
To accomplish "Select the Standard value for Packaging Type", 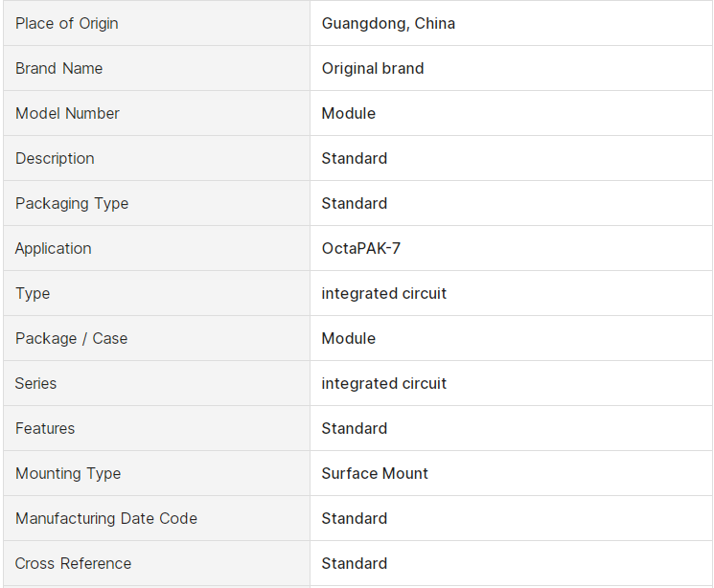I will click(x=355, y=203).
